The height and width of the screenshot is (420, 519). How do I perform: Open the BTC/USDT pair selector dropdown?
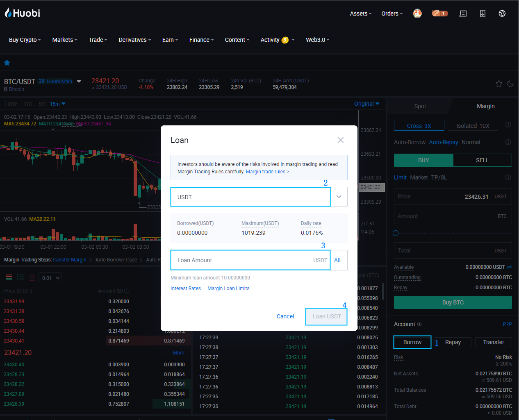pyautogui.click(x=79, y=81)
